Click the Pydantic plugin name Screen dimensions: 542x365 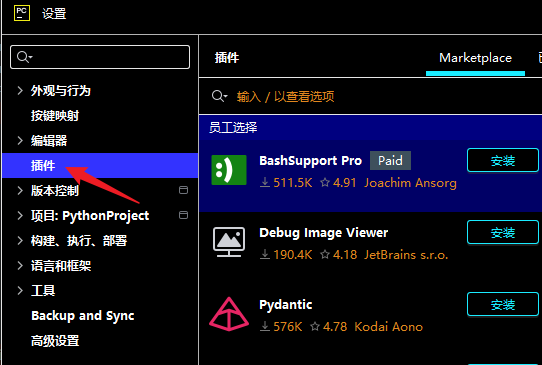[x=286, y=305]
